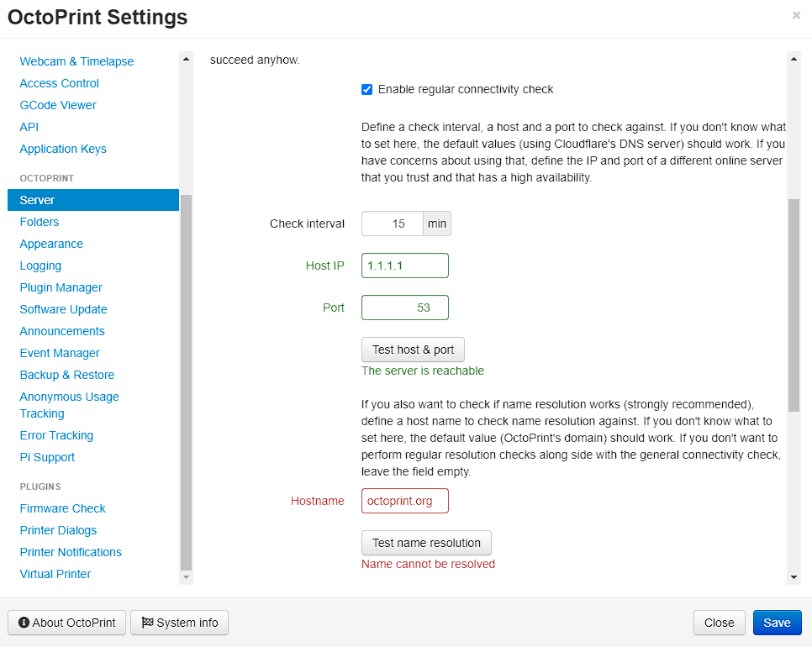Open Application Keys settings

[x=63, y=149]
